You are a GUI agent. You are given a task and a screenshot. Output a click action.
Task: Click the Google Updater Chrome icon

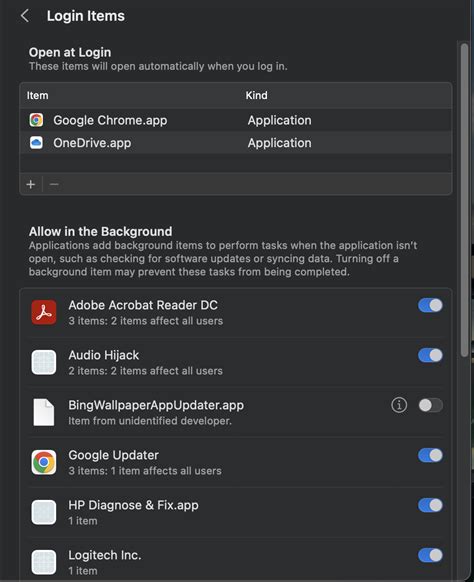44,462
